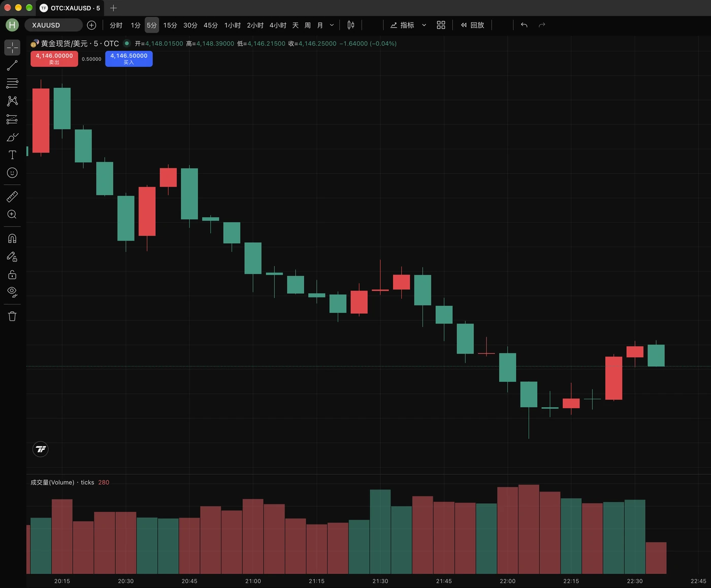The width and height of the screenshot is (711, 588).
Task: Toggle lock all drawings
Action: pyautogui.click(x=12, y=275)
